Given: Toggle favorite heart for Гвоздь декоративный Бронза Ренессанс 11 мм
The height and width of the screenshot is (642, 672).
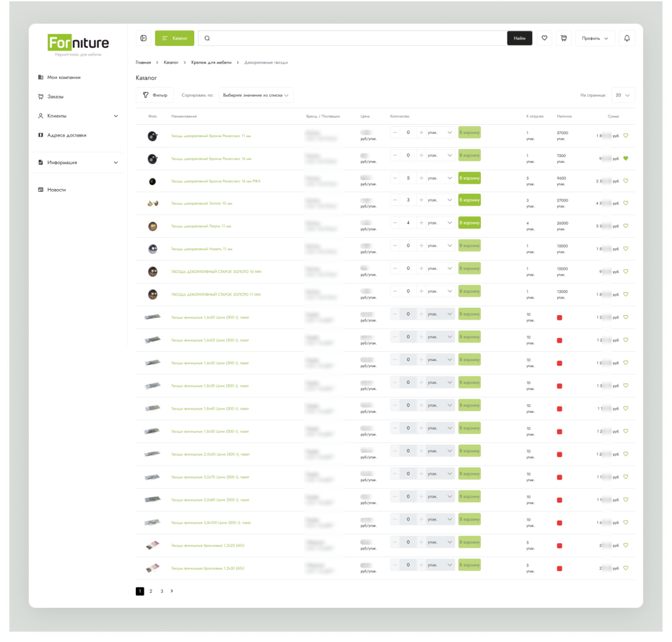Looking at the screenshot, I should point(625,136).
